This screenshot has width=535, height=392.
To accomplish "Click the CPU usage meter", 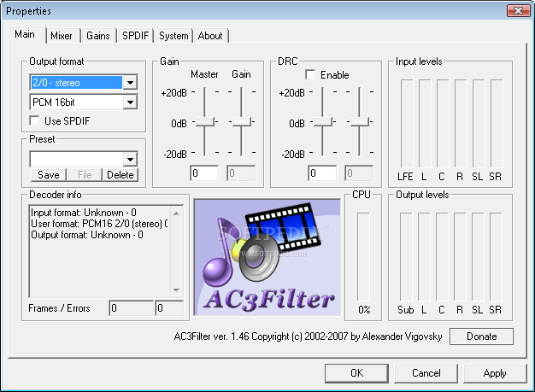I will pos(363,257).
